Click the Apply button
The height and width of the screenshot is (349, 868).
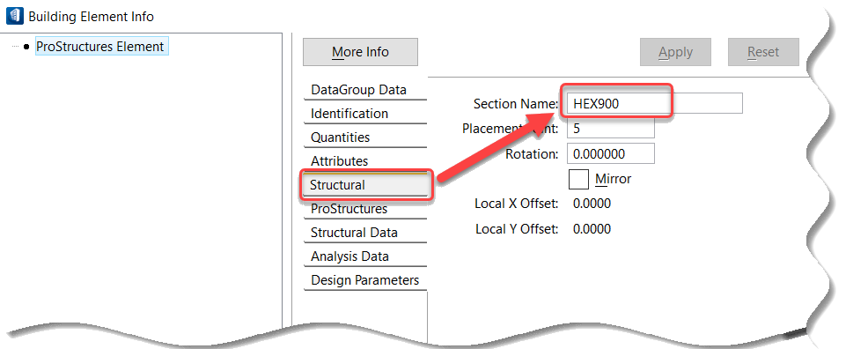click(675, 52)
